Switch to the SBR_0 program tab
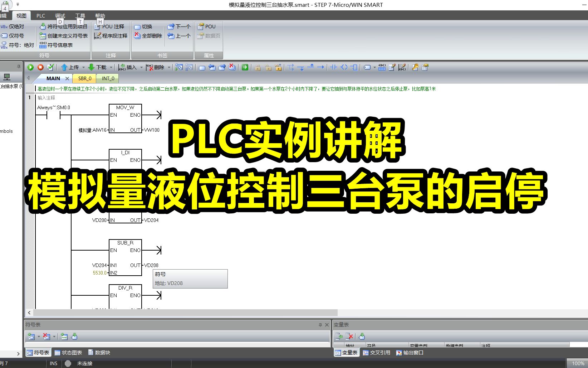 [x=84, y=78]
